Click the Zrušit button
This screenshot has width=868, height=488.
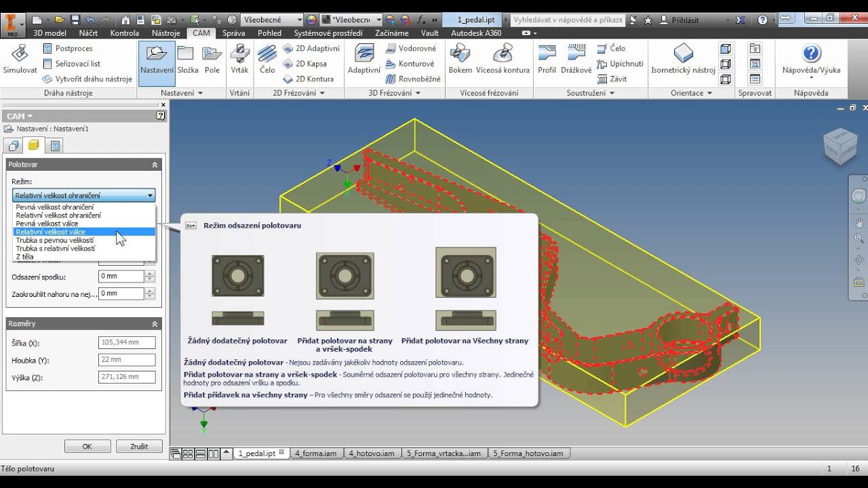click(x=140, y=447)
